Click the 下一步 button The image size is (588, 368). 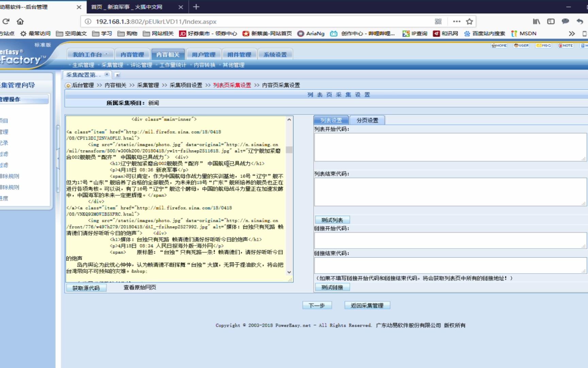(317, 306)
